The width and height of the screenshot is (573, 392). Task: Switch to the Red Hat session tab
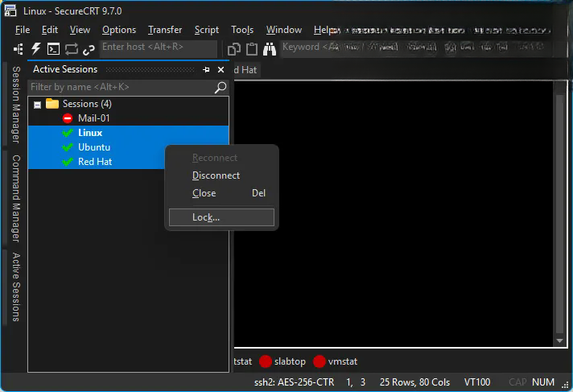(x=246, y=70)
